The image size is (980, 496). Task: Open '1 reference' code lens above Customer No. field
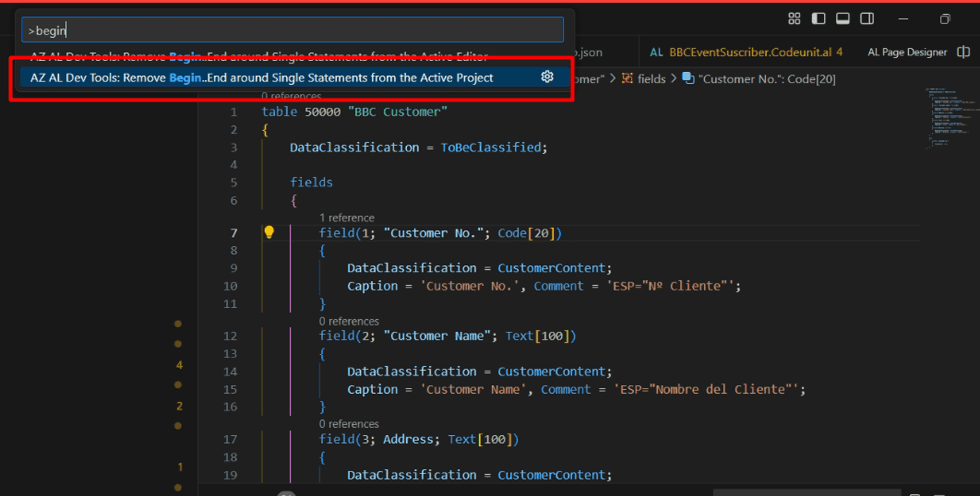pyautogui.click(x=347, y=218)
